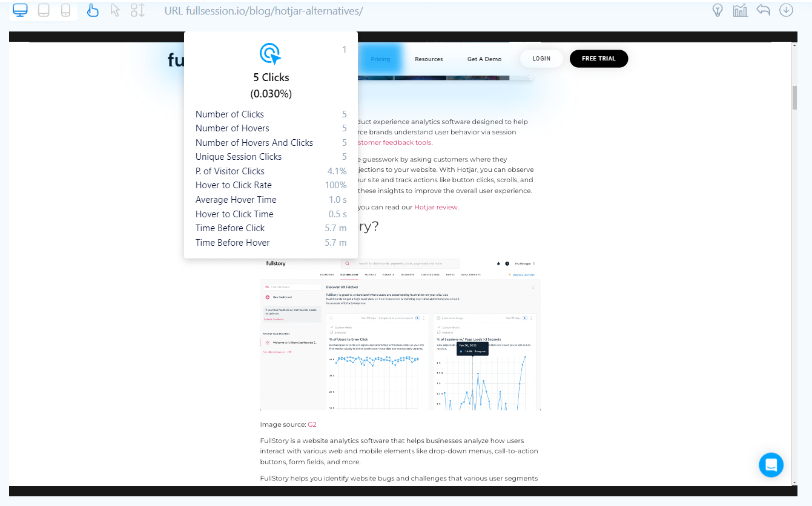Click the 'Average Hover Time' label
Viewport: 812px width, 506px height.
236,200
